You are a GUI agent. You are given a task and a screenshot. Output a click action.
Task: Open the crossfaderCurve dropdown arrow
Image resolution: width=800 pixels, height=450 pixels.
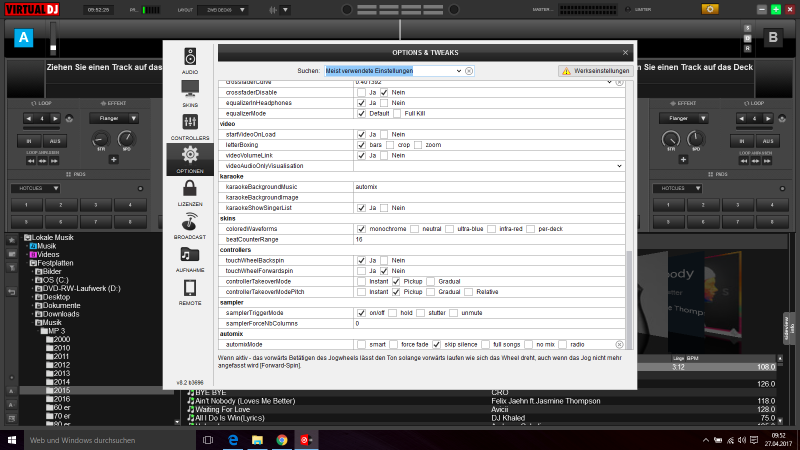tap(610, 82)
